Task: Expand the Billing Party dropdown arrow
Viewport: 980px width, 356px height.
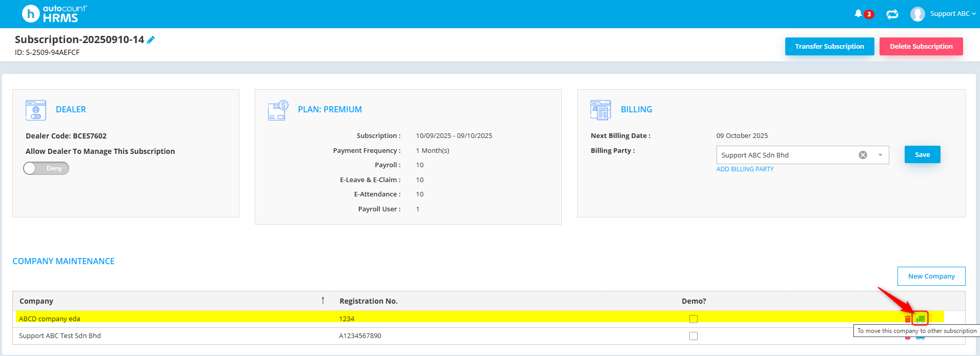Action: 881,155
